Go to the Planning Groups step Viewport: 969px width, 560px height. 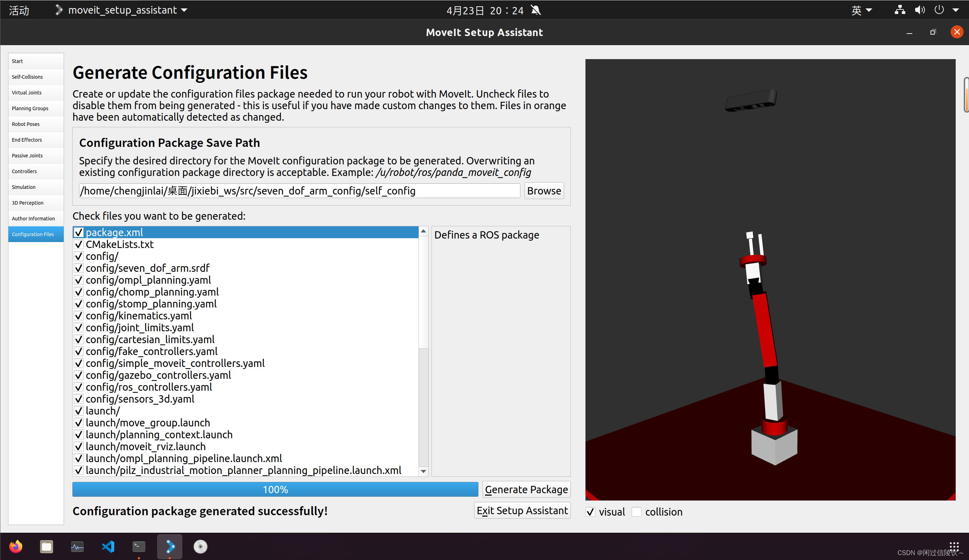(30, 108)
